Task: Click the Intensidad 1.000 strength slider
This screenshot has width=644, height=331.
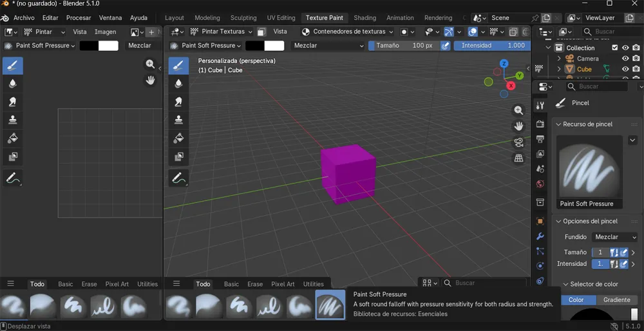Action: pos(492,46)
